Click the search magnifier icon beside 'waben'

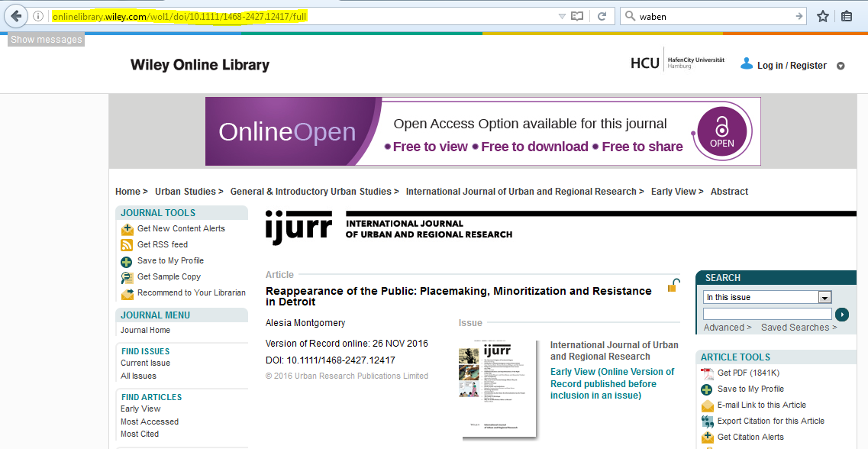tap(630, 16)
